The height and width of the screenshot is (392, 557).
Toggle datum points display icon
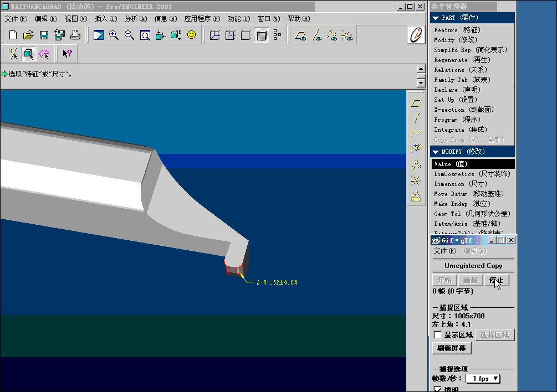331,35
